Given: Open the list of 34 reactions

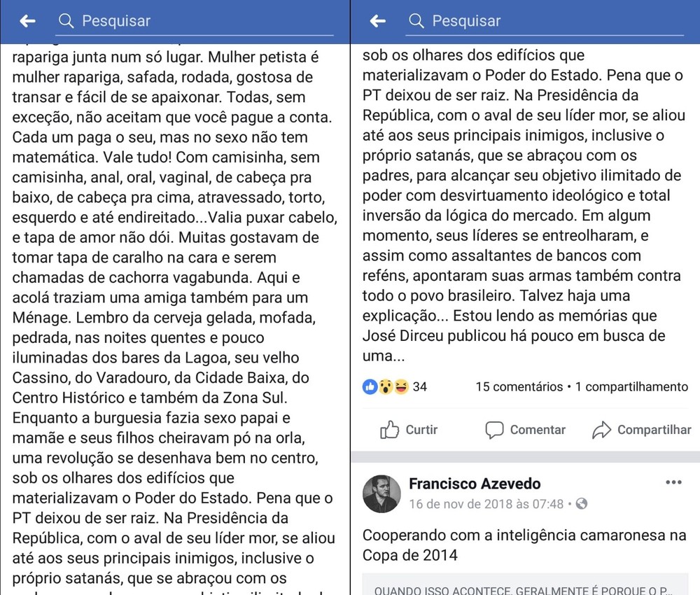Looking at the screenshot, I should coord(420,386).
